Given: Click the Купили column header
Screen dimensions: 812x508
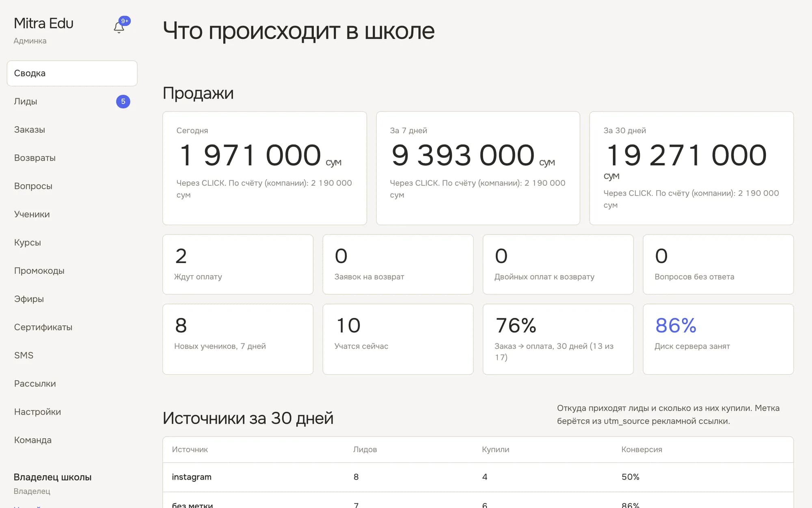Looking at the screenshot, I should coord(495,449).
